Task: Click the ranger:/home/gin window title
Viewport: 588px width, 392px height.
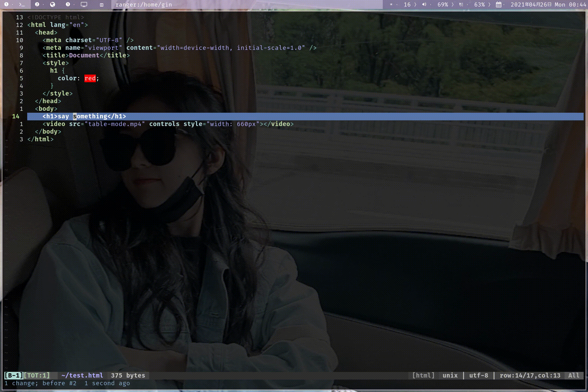Action: click(143, 5)
